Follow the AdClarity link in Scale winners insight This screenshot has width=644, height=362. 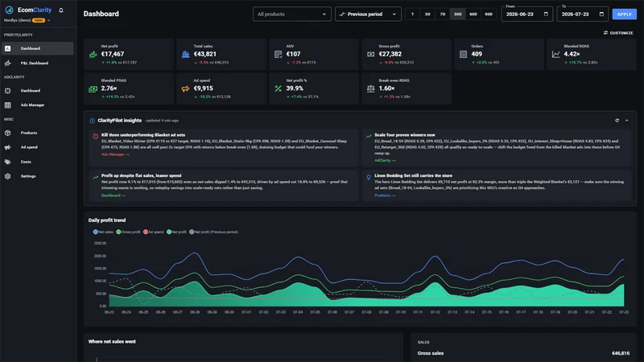[x=385, y=160]
